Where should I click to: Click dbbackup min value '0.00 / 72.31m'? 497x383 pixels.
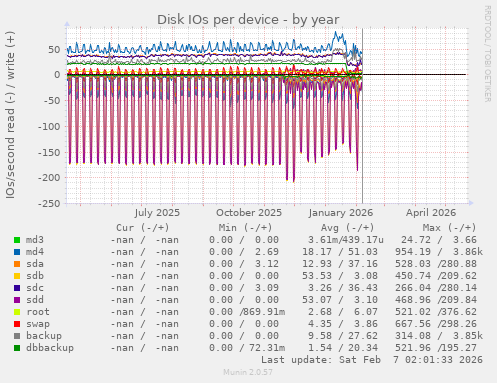(247, 348)
